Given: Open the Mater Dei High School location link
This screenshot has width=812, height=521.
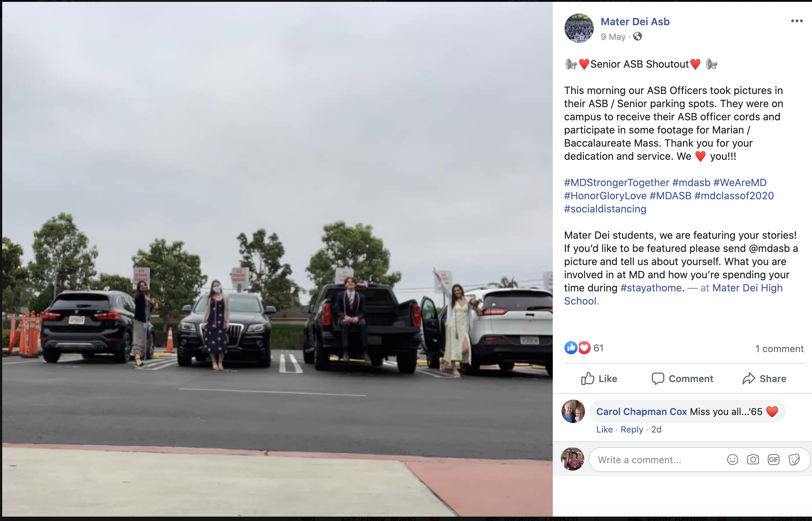Looking at the screenshot, I should [673, 294].
